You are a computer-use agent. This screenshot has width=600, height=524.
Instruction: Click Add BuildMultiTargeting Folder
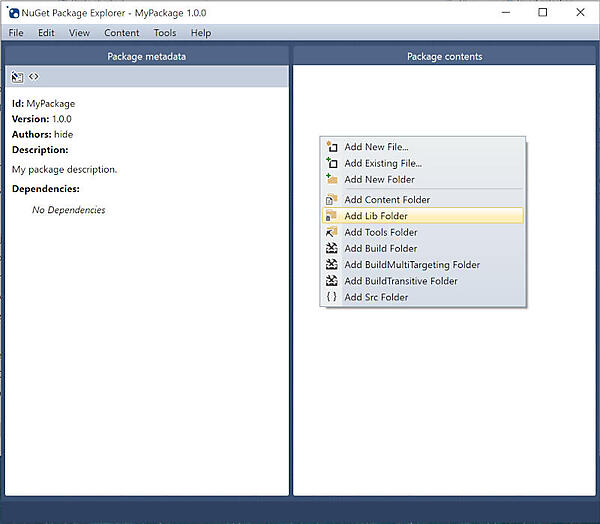(412, 265)
